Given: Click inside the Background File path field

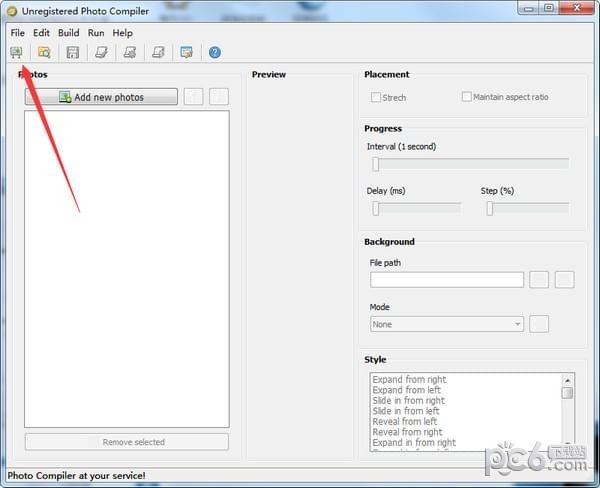Looking at the screenshot, I should [447, 280].
